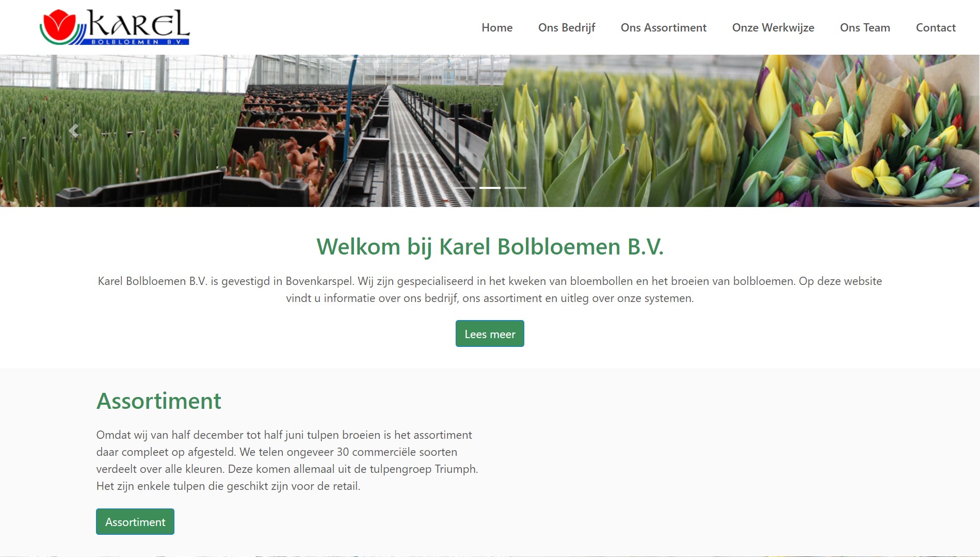Click paragraph starting 'Omdat wij van half december'
The width and height of the screenshot is (980, 557).
coord(287,460)
